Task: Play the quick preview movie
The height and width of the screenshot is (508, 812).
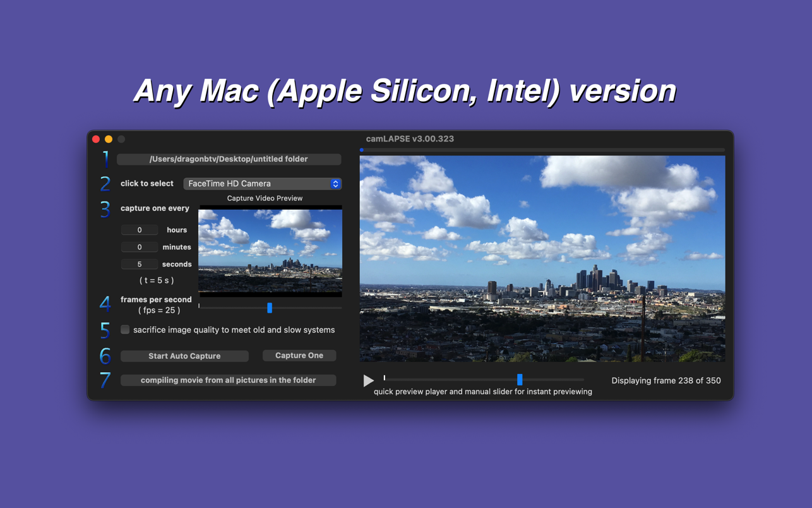Action: click(368, 380)
